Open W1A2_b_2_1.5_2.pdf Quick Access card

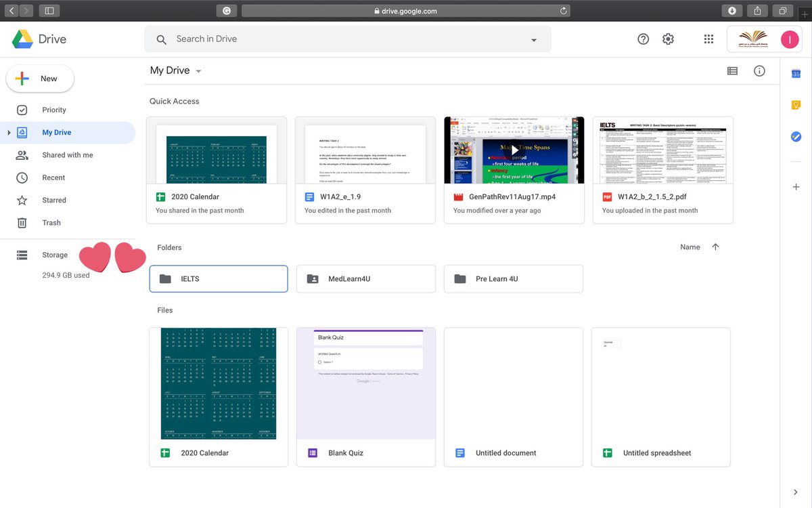click(663, 170)
